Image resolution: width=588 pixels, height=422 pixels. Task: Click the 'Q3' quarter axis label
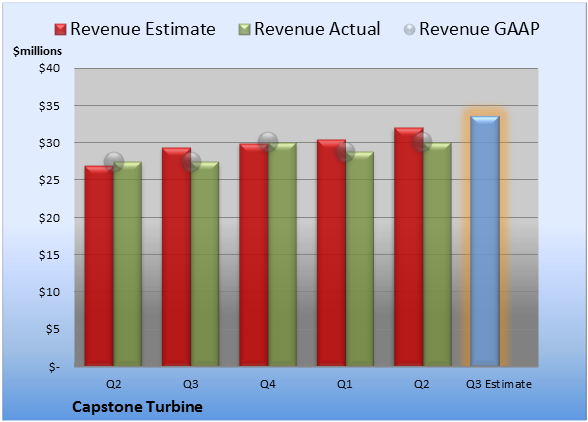tap(190, 384)
